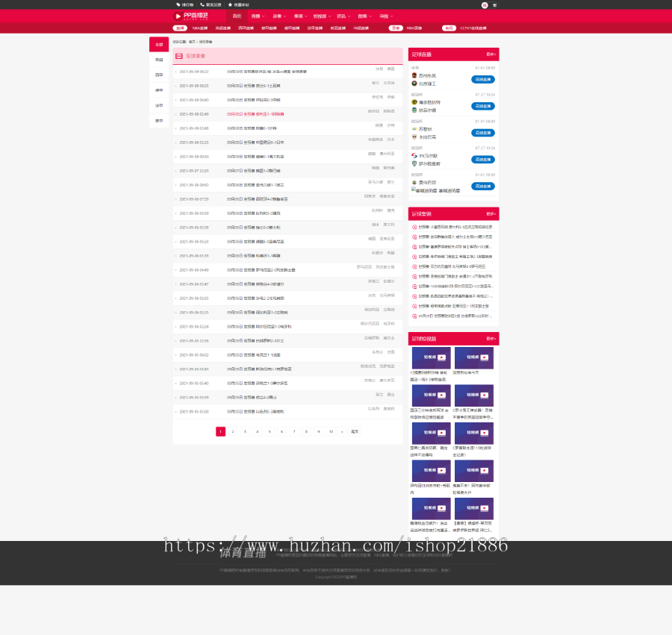Click 更多 in the 足球短视频 panel

pyautogui.click(x=491, y=339)
